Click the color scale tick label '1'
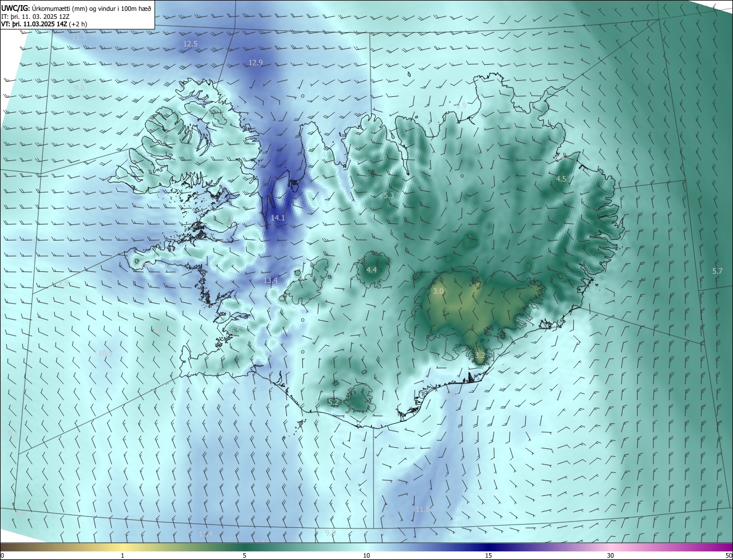 point(123,555)
